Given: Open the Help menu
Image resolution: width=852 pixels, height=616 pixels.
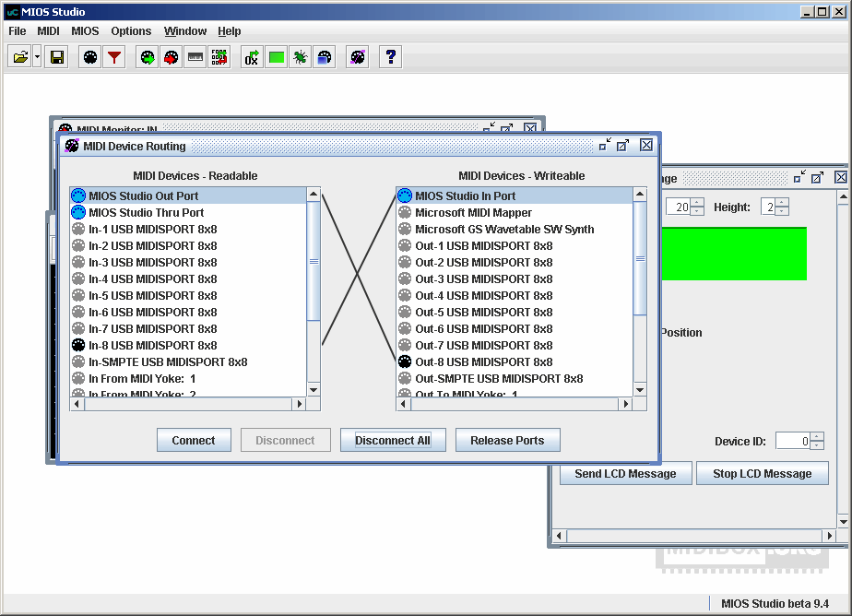Looking at the screenshot, I should coord(230,31).
